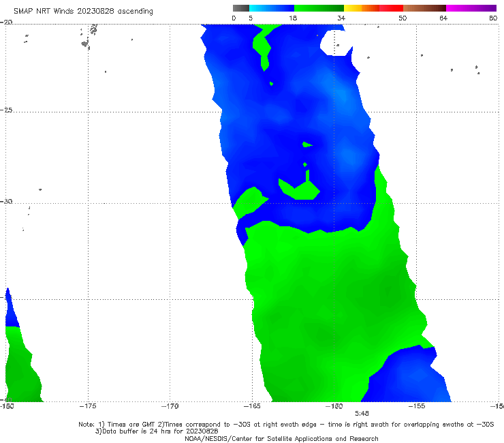Click the cyan-to-blue segment of the color bar
The image size is (504, 443).
coord(272,8)
